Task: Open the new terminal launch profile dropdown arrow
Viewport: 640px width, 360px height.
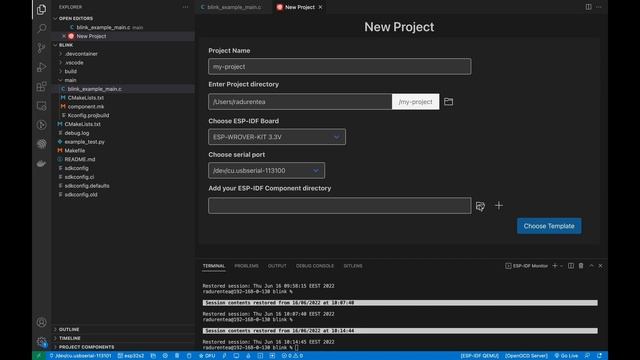Action: [562, 266]
